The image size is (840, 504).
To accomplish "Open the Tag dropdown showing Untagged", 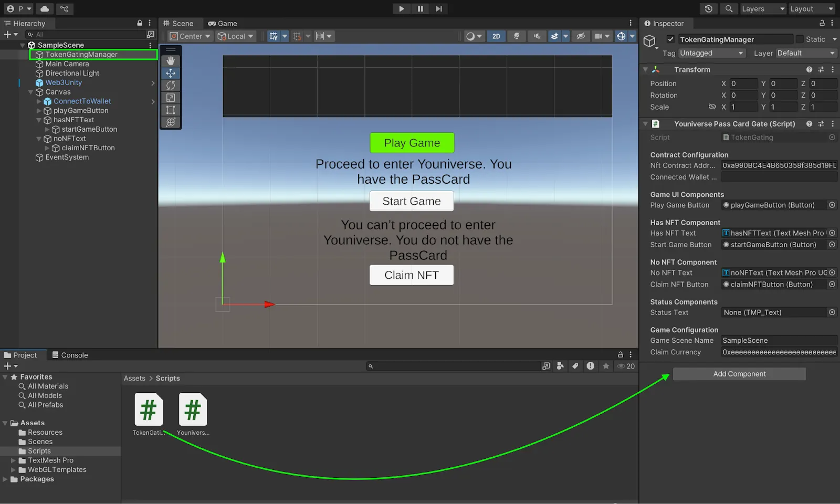I will (711, 53).
